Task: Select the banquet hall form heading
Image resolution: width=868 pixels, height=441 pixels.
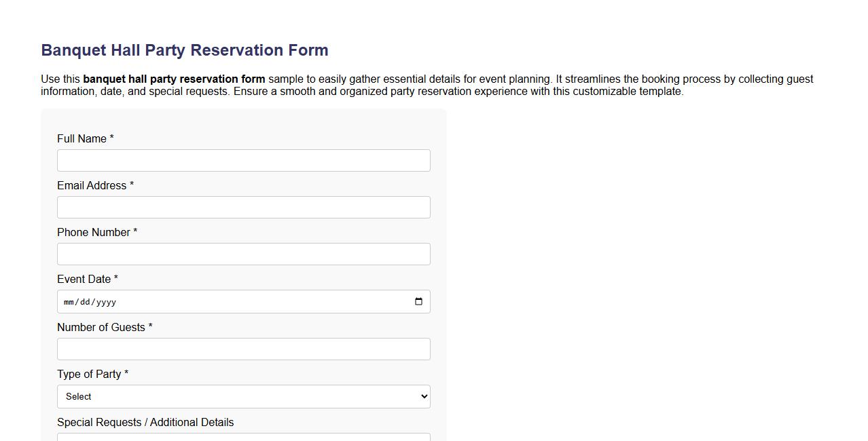Action: pos(184,50)
